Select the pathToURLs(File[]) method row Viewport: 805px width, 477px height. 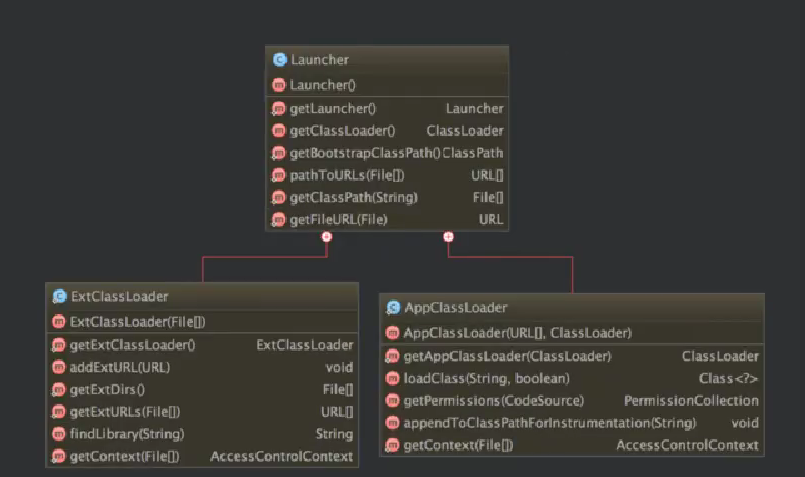tap(386, 175)
